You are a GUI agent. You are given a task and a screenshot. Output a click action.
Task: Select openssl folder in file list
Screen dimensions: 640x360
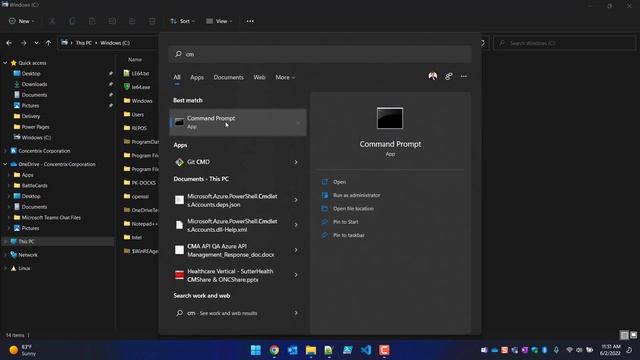tap(140, 196)
